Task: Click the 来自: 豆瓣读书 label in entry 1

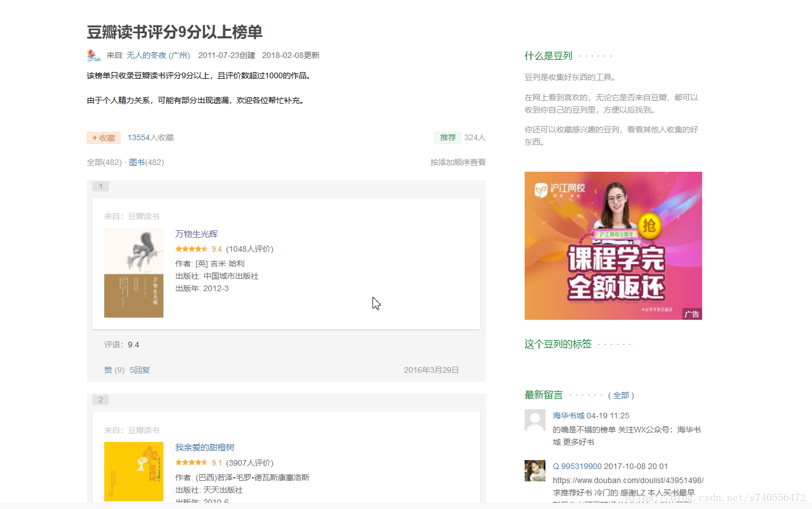Action: tap(132, 216)
